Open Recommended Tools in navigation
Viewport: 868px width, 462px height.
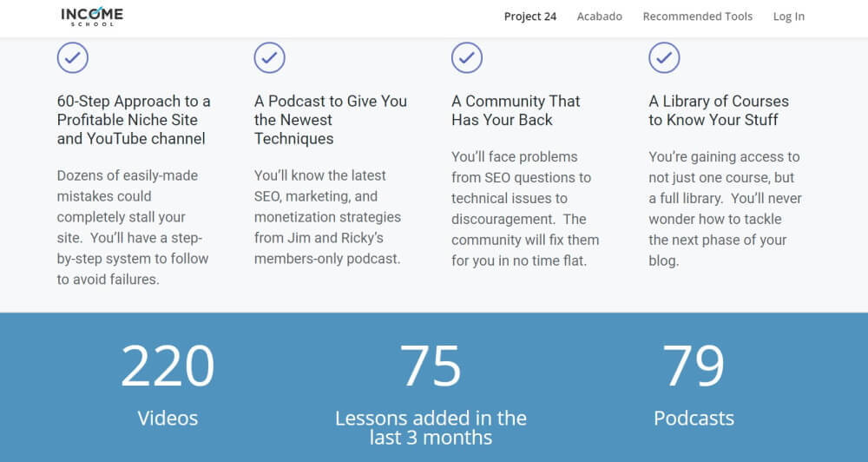pos(697,16)
